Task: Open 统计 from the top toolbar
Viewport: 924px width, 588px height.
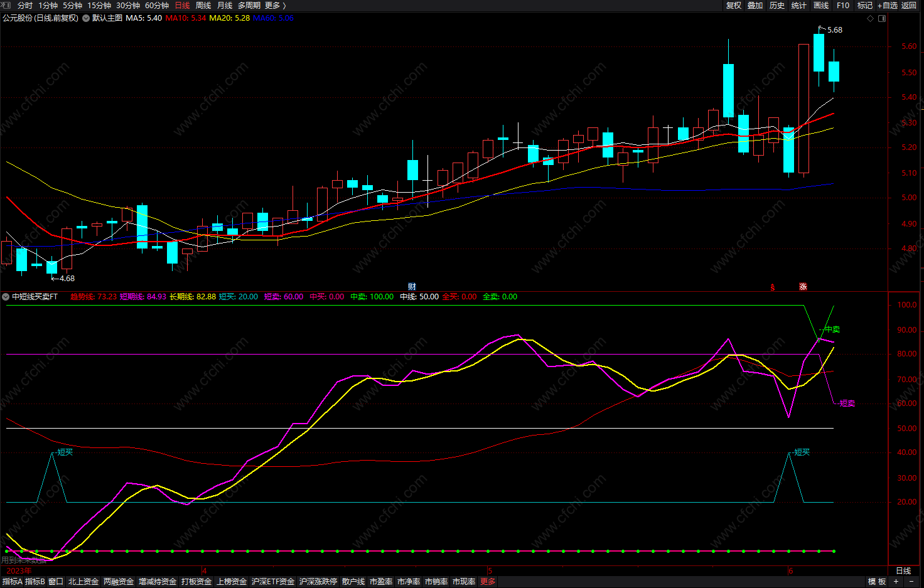Action: click(x=799, y=5)
